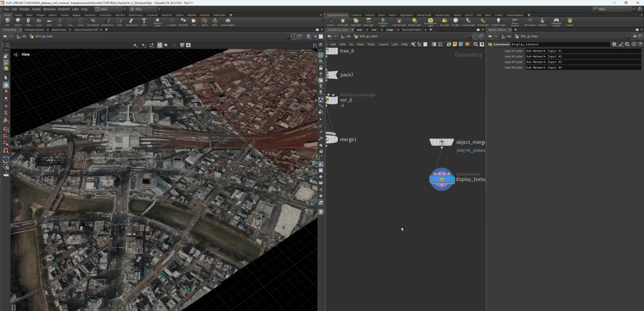Click the parameter pane gear settings icon
The width and height of the screenshot is (644, 311).
coord(614,44)
